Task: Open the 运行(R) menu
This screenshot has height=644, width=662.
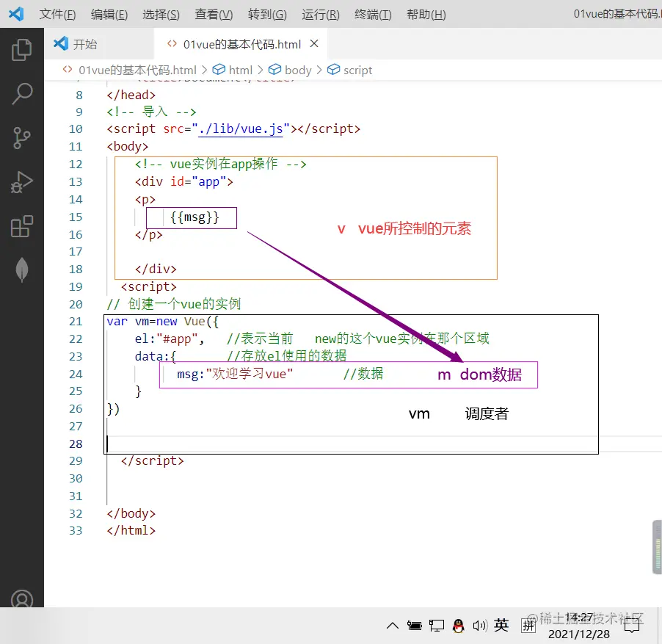Action: [x=321, y=15]
